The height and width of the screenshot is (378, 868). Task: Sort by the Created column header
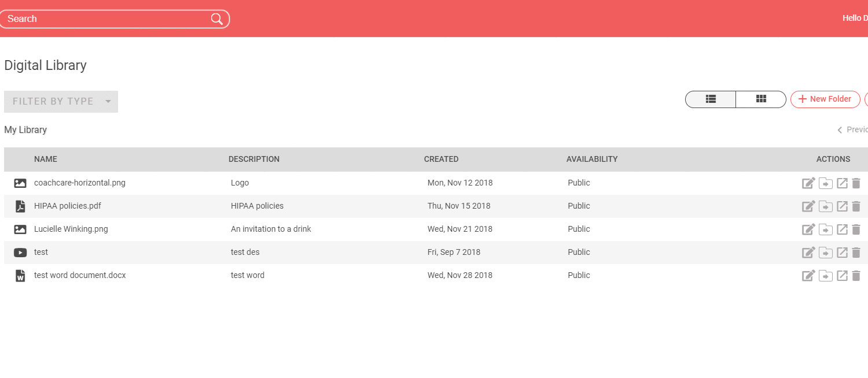(x=441, y=159)
